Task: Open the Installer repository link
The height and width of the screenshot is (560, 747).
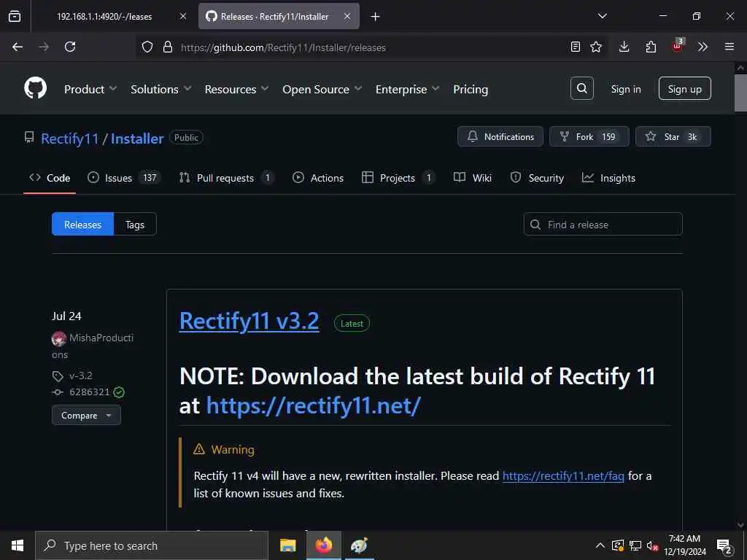Action: tap(137, 139)
